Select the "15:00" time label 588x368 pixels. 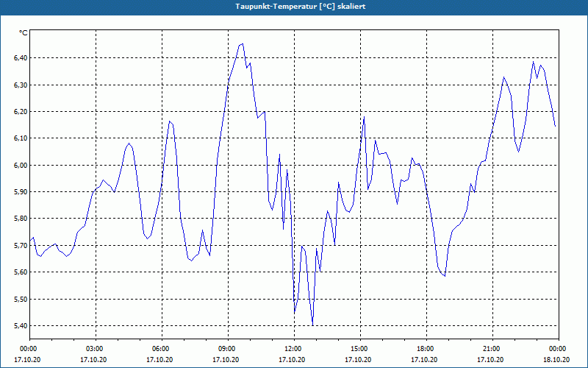358,349
